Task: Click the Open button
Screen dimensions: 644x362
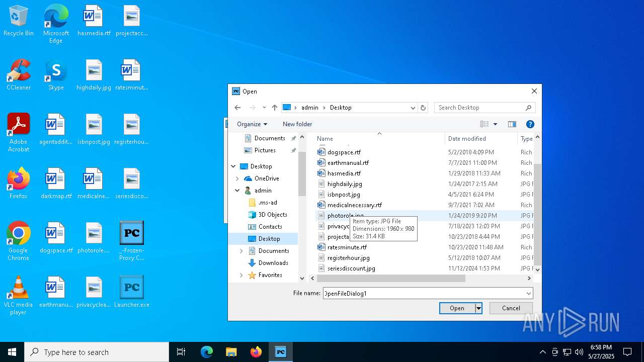Action: point(457,308)
